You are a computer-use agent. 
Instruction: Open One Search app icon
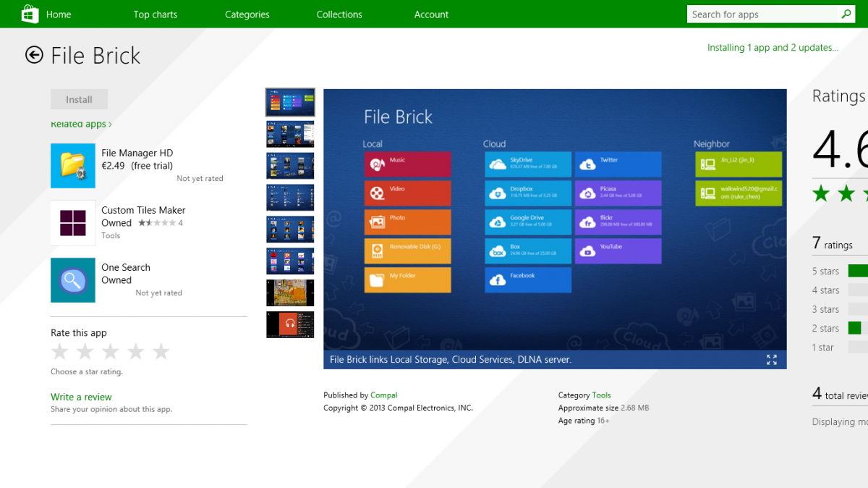tap(73, 280)
